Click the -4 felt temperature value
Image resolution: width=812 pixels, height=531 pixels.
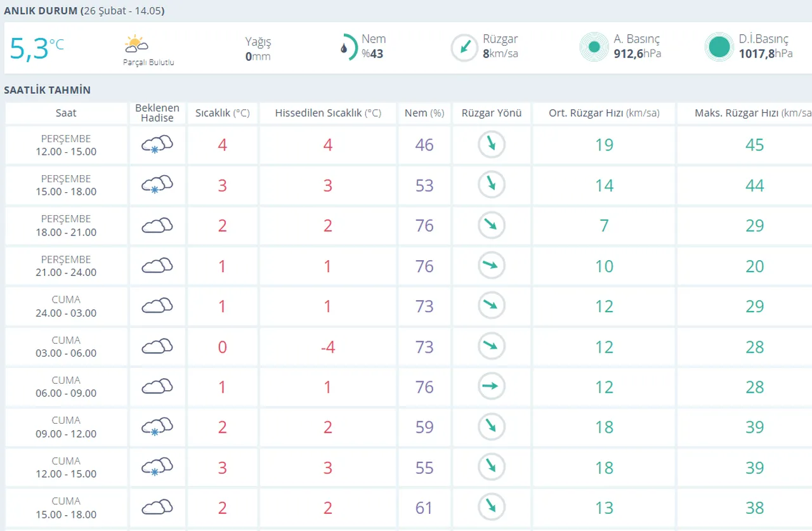point(328,347)
